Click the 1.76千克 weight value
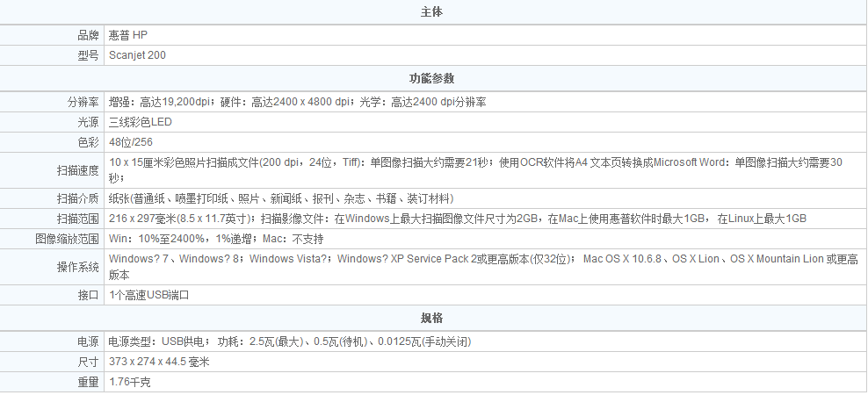Image resolution: width=868 pixels, height=395 pixels. [129, 382]
